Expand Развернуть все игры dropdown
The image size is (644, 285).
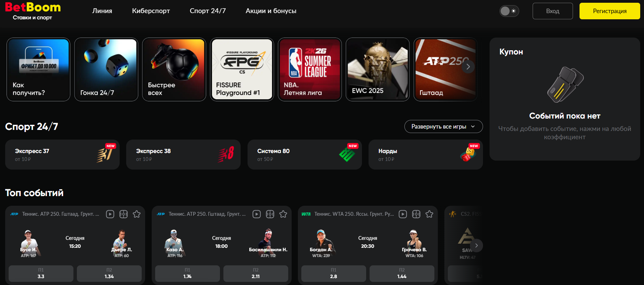point(443,126)
